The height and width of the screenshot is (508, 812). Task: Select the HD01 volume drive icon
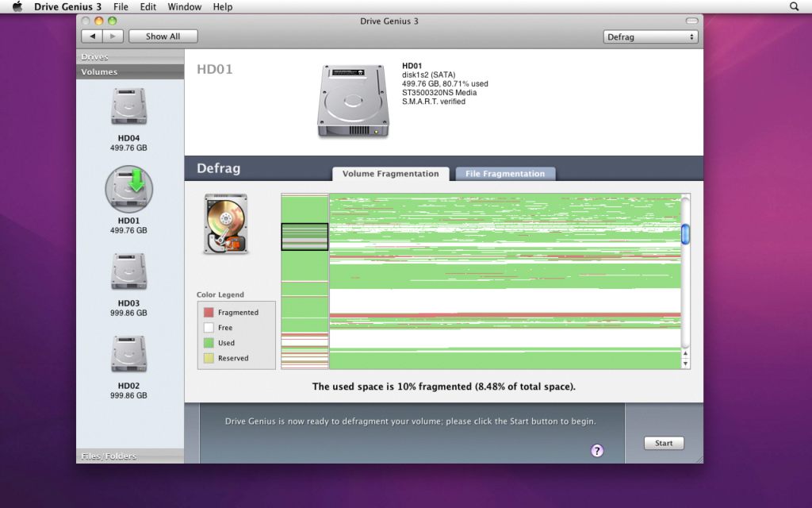[128, 189]
